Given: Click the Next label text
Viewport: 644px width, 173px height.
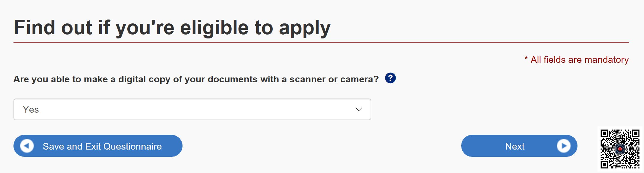Looking at the screenshot, I should [515, 146].
